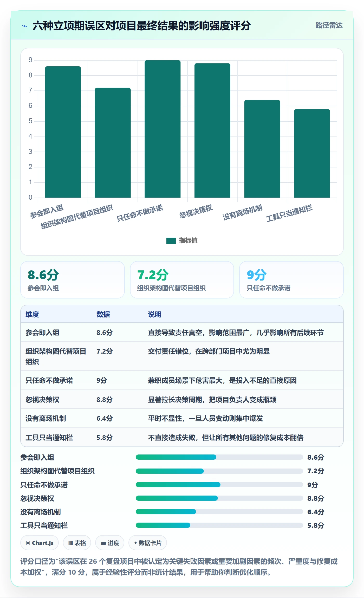Click the 7.2分 cell in the table

click(x=105, y=351)
